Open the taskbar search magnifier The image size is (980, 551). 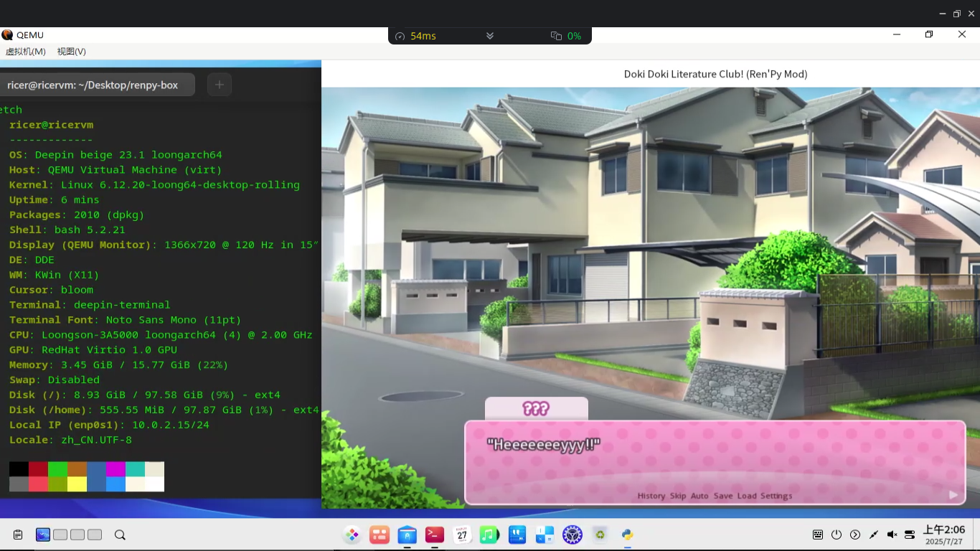click(120, 534)
